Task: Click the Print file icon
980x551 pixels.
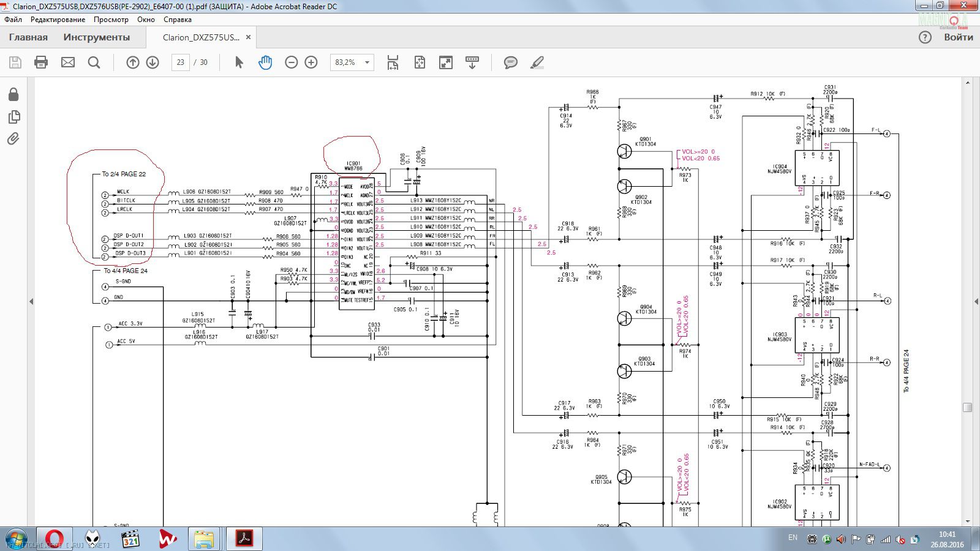Action: [x=41, y=62]
